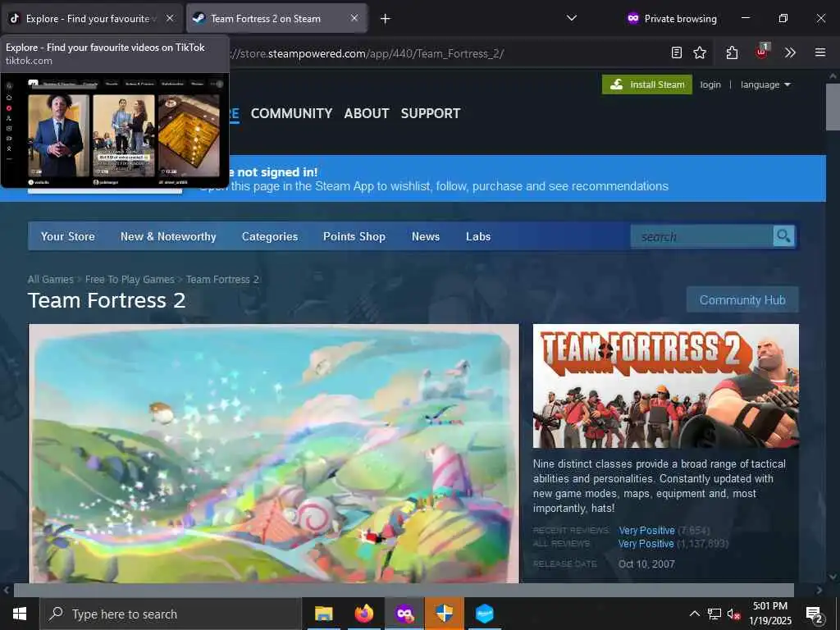Image resolution: width=840 pixels, height=630 pixels.
Task: Click the vertical page scrollbar thumb
Action: 832,107
